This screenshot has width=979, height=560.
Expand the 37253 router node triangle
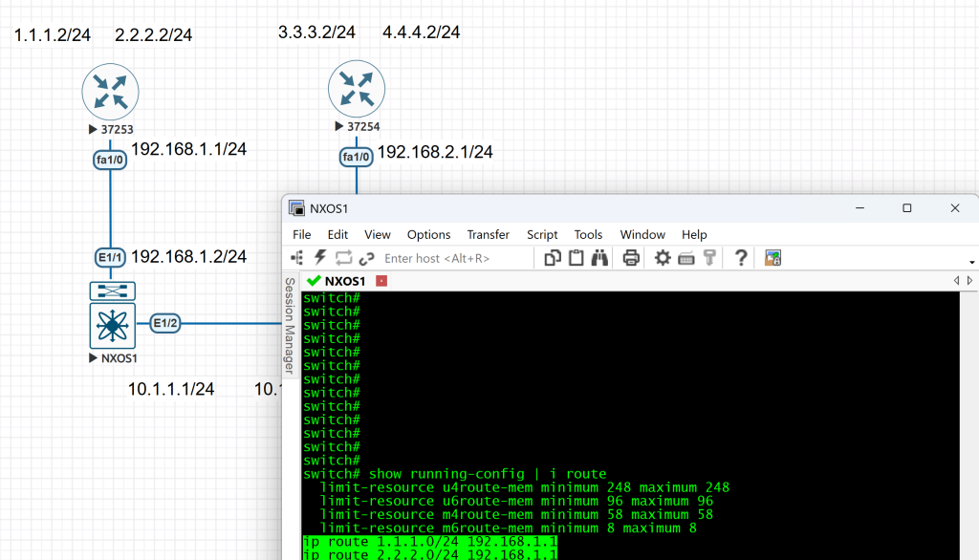pos(93,129)
